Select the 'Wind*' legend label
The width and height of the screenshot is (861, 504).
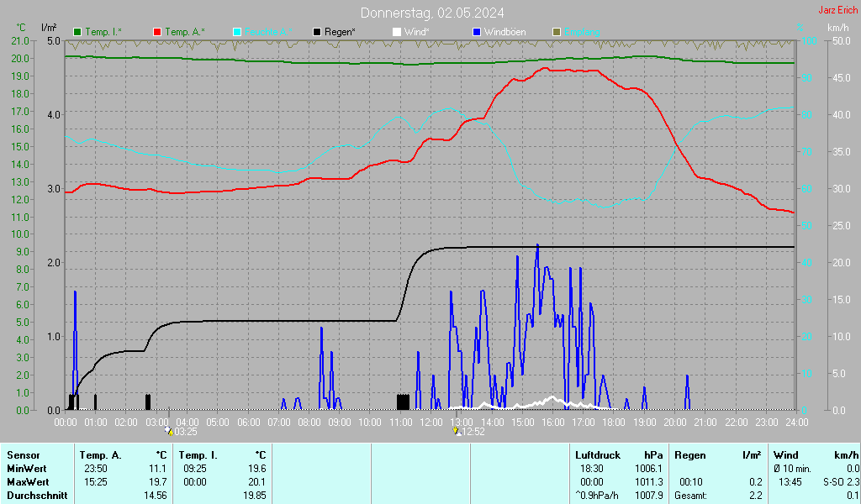point(417,32)
